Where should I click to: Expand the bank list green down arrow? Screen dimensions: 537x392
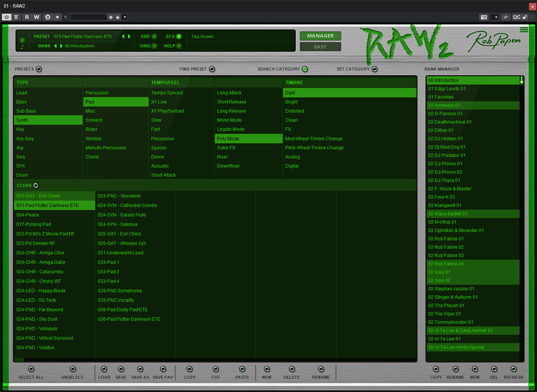(521, 80)
